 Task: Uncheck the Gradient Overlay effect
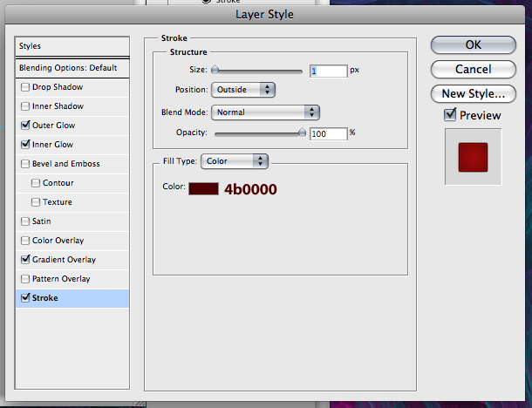25,260
